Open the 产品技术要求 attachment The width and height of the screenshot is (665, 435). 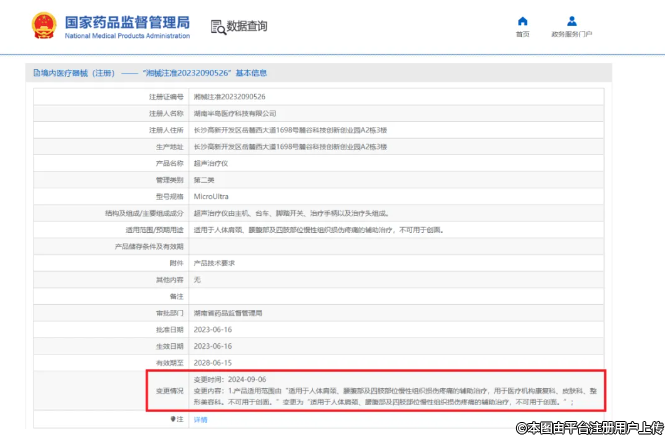tap(216, 261)
